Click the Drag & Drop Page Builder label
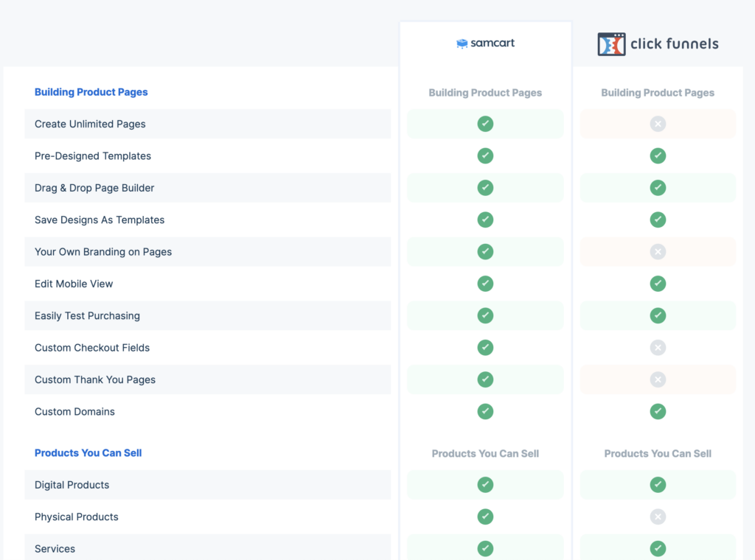 (94, 188)
